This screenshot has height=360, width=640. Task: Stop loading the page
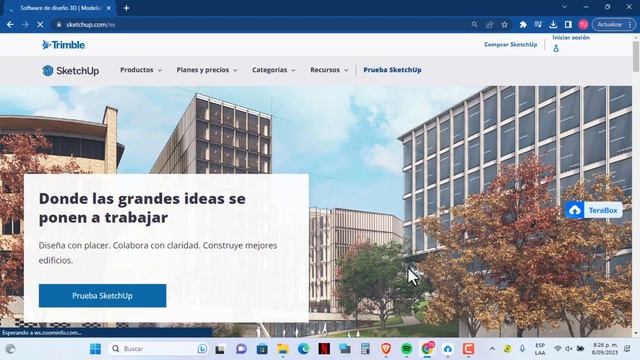tap(40, 24)
